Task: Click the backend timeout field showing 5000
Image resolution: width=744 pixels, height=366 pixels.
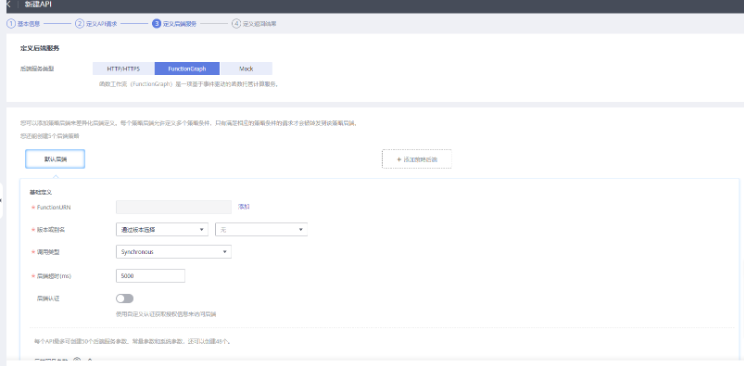Action: pos(150,276)
